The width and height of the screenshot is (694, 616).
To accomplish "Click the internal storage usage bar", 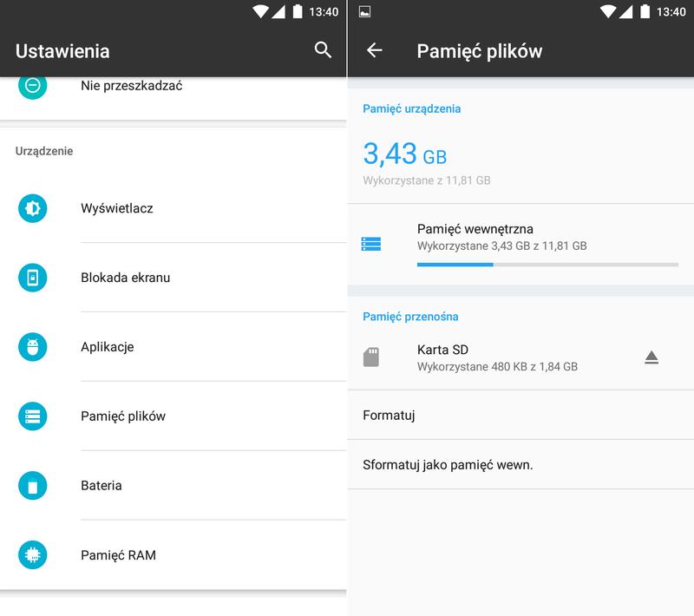I will point(547,265).
